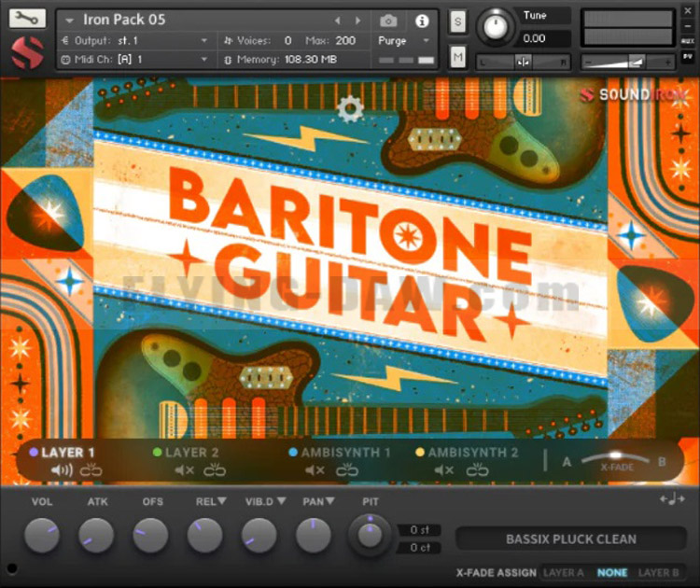Toggle the Solo (S) button
This screenshot has width=700, height=588.
click(457, 21)
